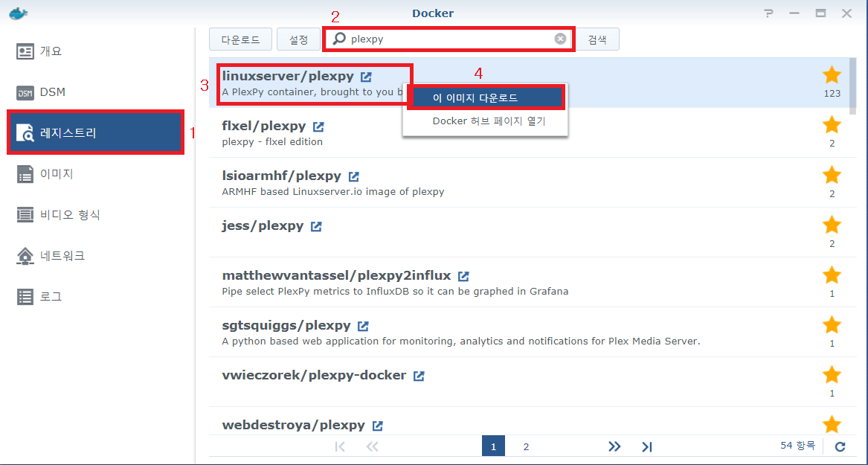Open external link icon for matthewvantassel/plexpy2influx
The image size is (868, 465).
(464, 276)
